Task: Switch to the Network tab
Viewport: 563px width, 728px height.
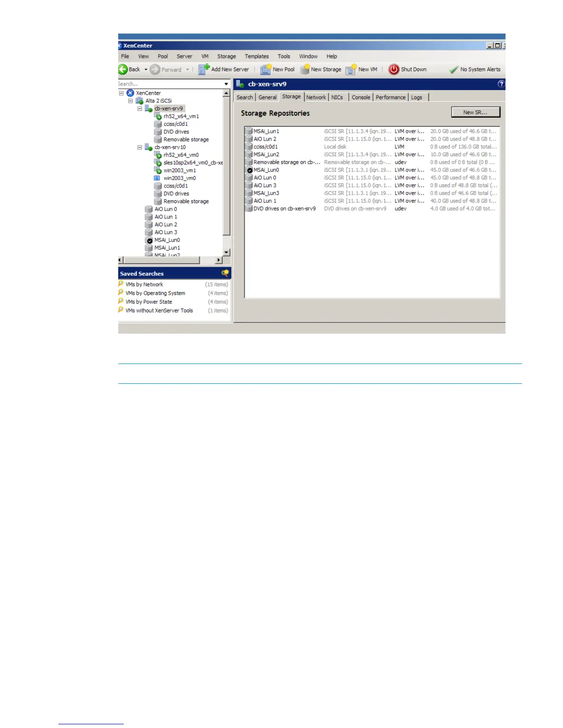Action: 316,97
